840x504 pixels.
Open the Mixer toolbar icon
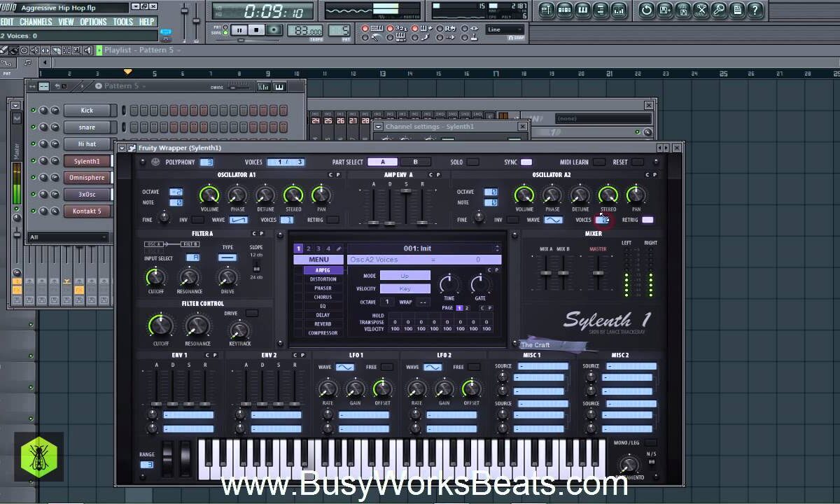coord(618,10)
